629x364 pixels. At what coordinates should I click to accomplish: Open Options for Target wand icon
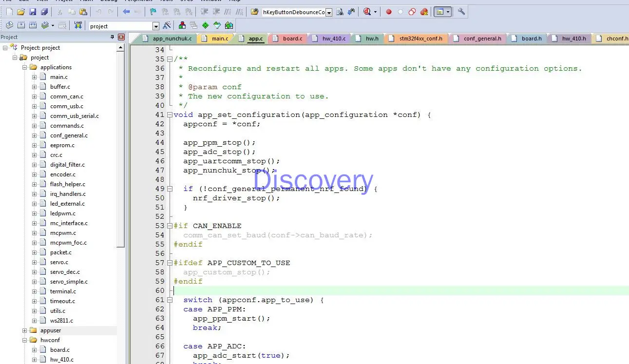click(x=167, y=25)
